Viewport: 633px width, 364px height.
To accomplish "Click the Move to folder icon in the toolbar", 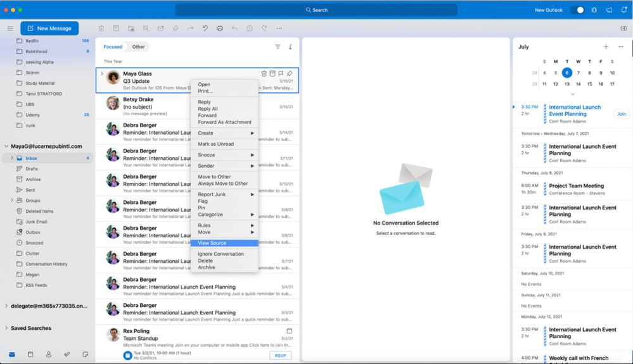I will (x=131, y=28).
